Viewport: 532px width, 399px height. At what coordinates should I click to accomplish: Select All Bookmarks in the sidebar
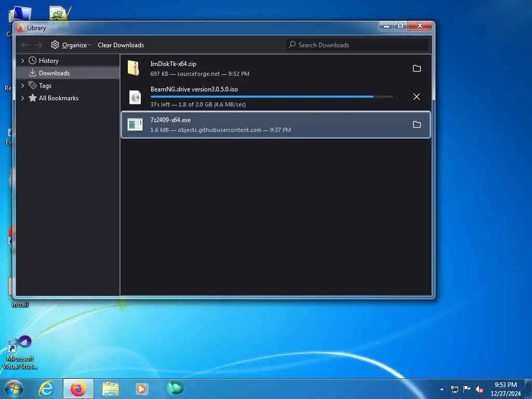click(58, 98)
